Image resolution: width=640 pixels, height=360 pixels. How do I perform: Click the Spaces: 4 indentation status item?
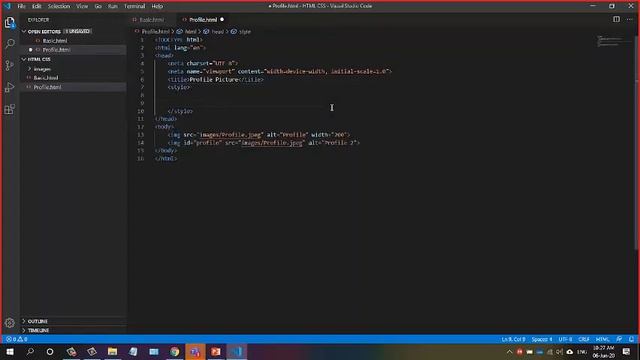coord(542,339)
